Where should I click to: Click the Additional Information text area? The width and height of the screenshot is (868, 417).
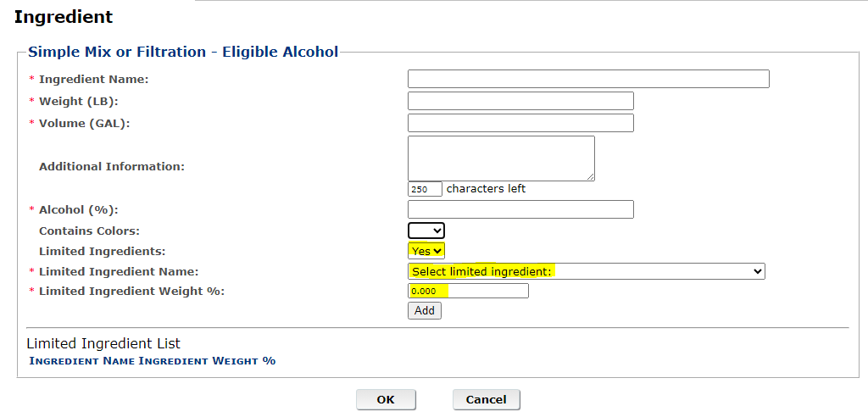coord(501,158)
